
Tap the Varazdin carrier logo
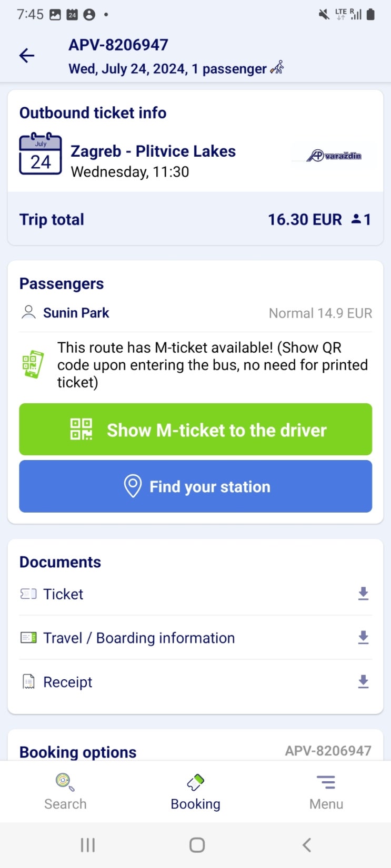pos(334,156)
